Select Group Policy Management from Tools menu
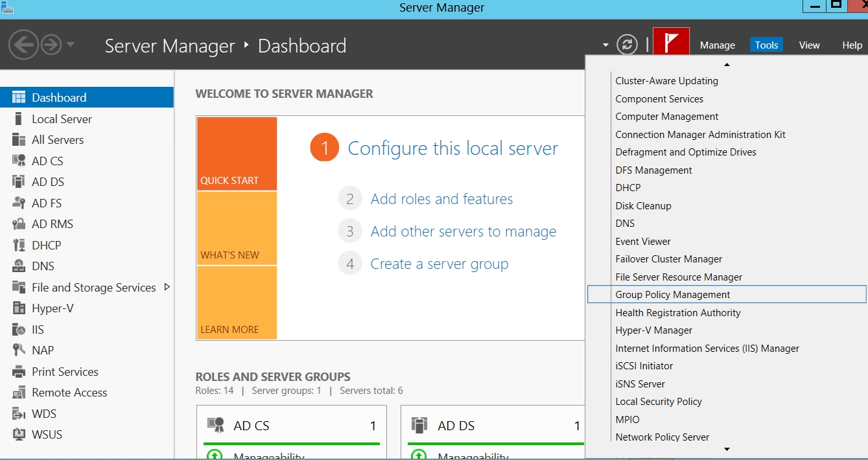Screen dimensions: 868x460 pos(672,295)
